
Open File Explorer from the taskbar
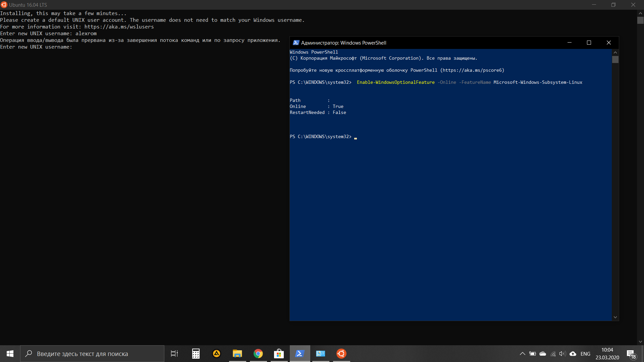coord(237,354)
